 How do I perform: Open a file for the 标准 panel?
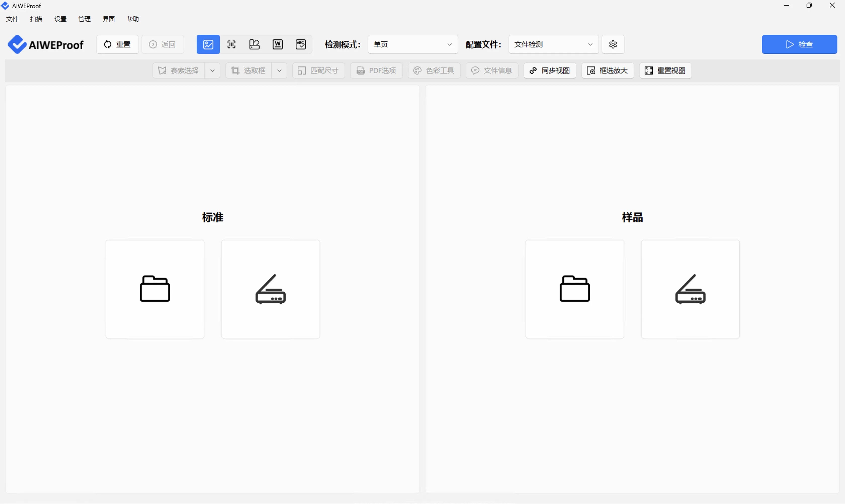[155, 289]
